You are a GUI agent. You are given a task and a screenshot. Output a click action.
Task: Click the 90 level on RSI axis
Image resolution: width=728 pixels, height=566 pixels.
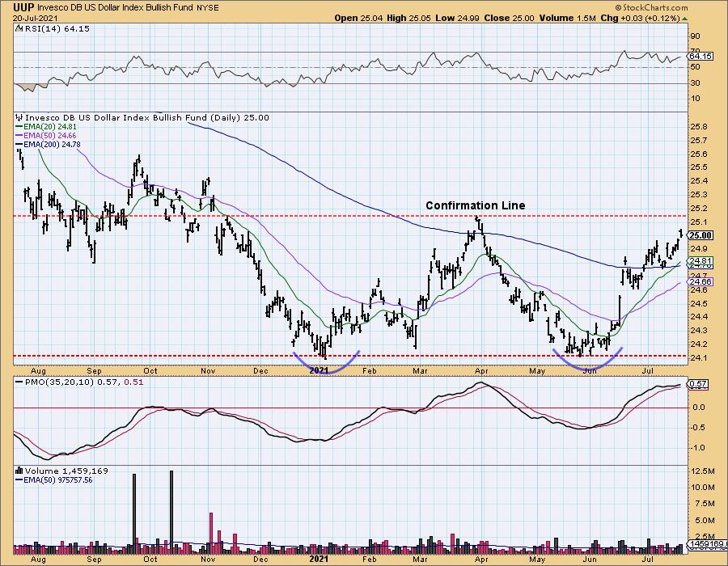point(696,36)
